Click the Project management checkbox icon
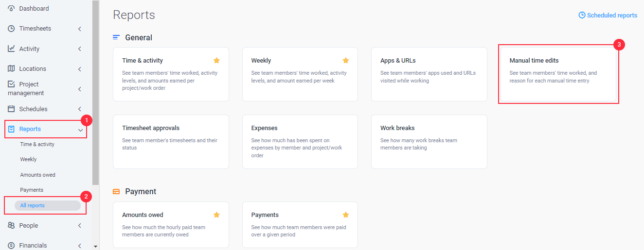Image resolution: width=644 pixels, height=250 pixels. pos(11,84)
